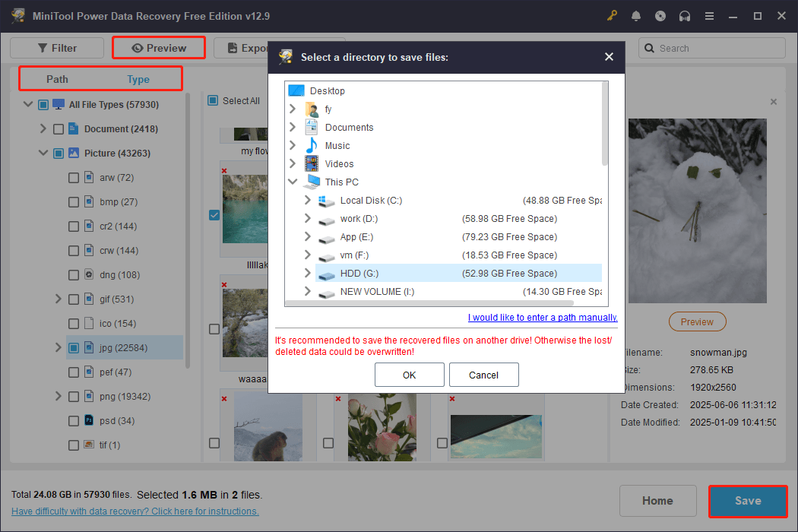This screenshot has width=798, height=532.
Task: Select the Videos film icon
Action: [312, 164]
